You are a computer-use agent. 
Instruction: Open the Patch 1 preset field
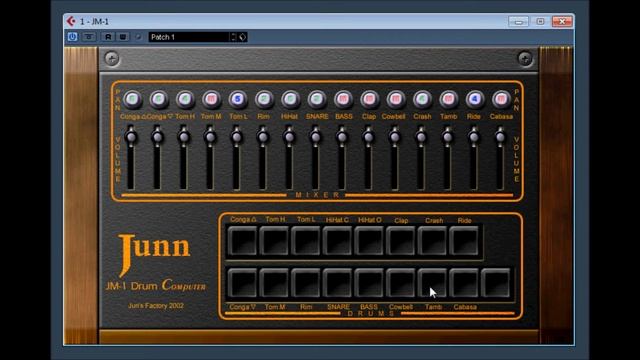tap(189, 37)
